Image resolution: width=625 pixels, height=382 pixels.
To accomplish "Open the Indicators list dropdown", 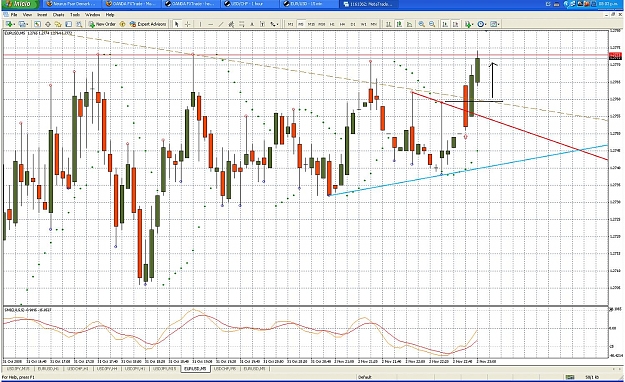I will pos(469,24).
